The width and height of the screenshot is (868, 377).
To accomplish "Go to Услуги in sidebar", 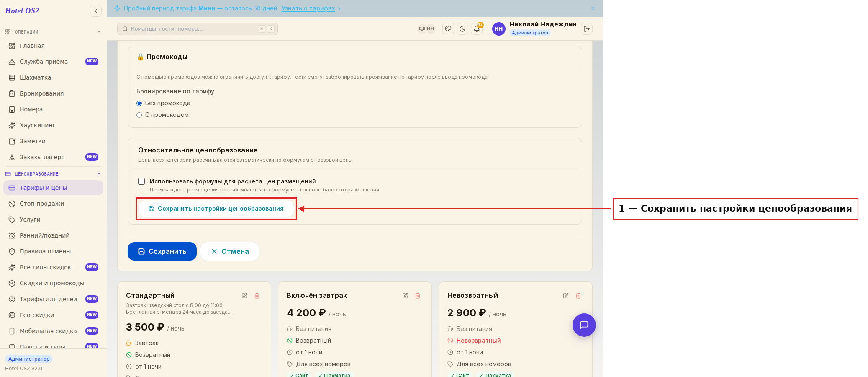I will pyautogui.click(x=53, y=219).
